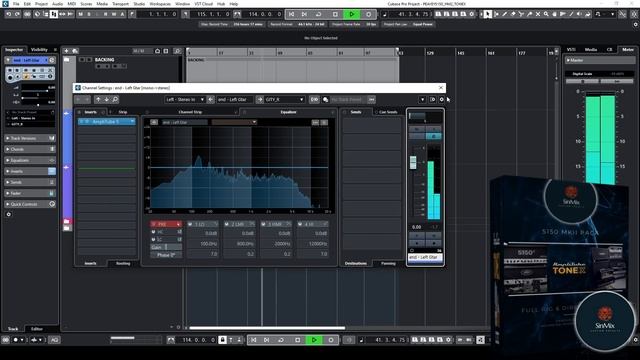Select the Split scissors tool

point(521,14)
